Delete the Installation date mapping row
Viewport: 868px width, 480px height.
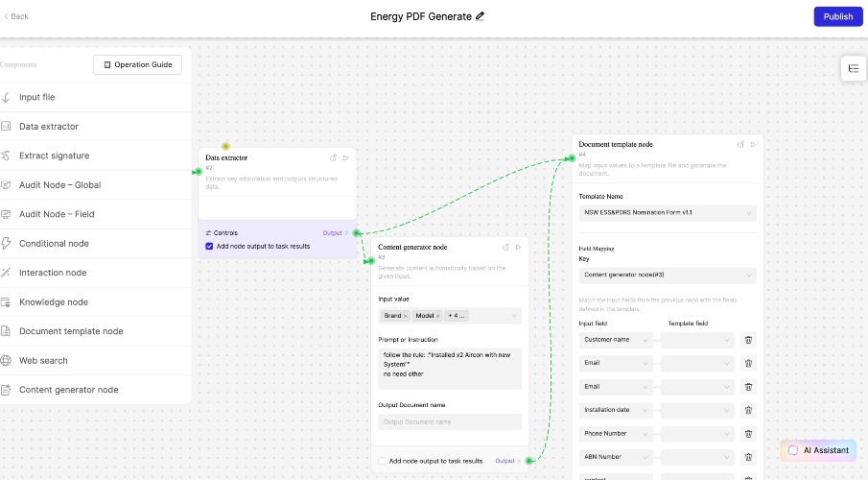(x=748, y=410)
